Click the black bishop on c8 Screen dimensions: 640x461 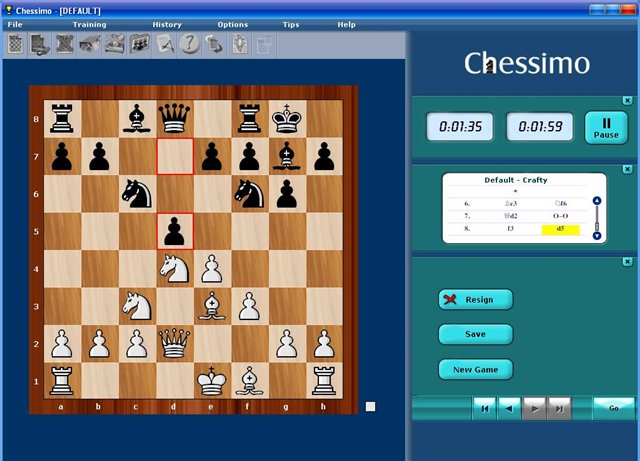137,118
